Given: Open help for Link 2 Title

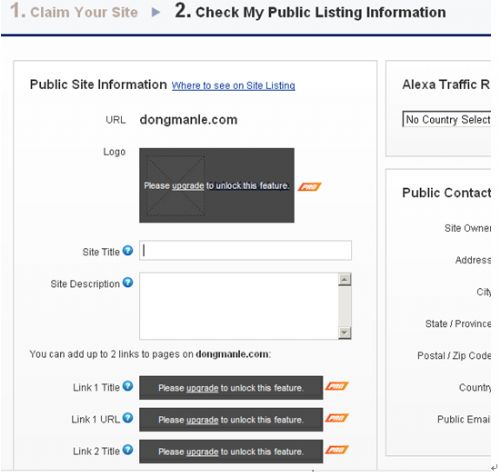Looking at the screenshot, I should click(128, 450).
